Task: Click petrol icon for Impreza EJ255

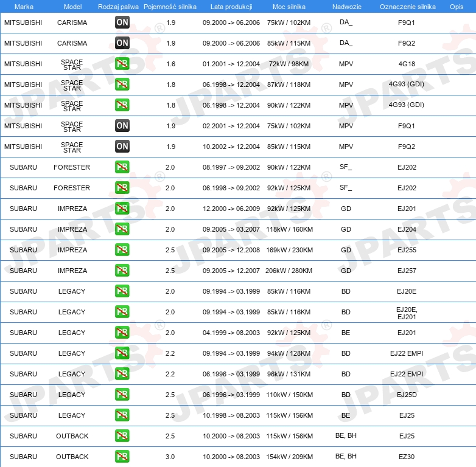Action: click(122, 249)
